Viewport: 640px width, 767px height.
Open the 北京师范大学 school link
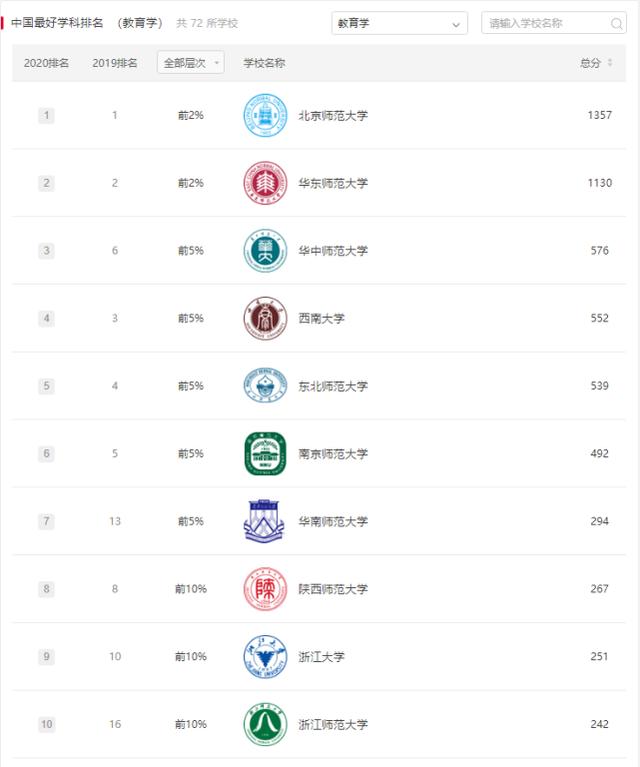tap(333, 115)
